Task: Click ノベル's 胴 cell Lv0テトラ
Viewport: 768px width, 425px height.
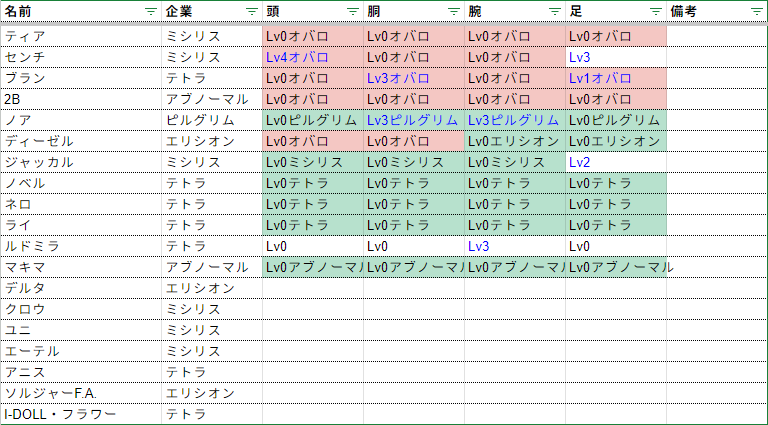Action: pos(413,184)
